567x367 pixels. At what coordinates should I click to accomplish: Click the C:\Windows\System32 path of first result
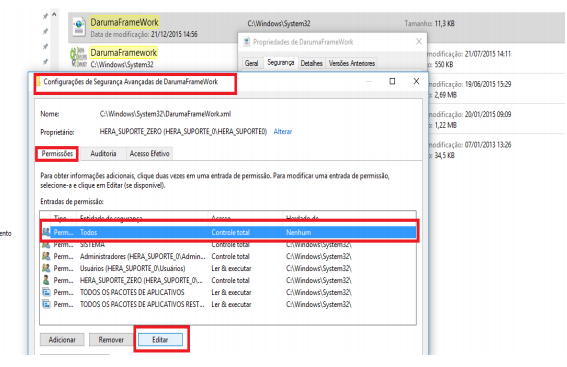tap(278, 24)
